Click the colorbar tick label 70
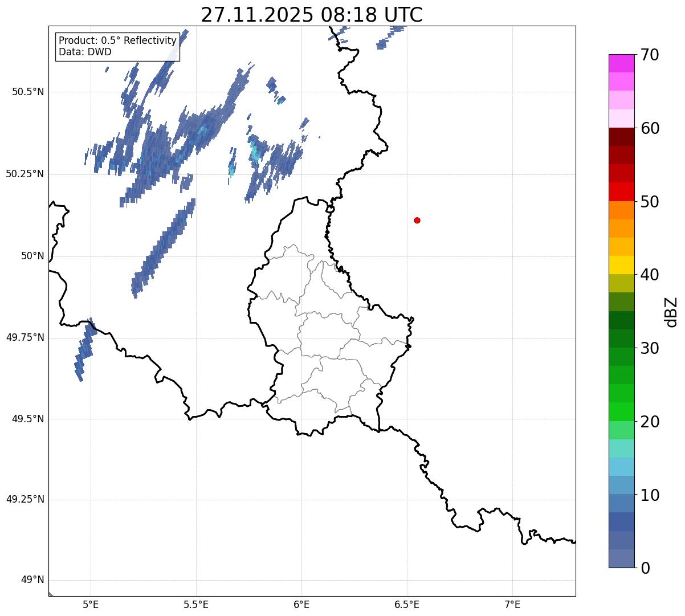This screenshot has width=685, height=616. [x=650, y=55]
